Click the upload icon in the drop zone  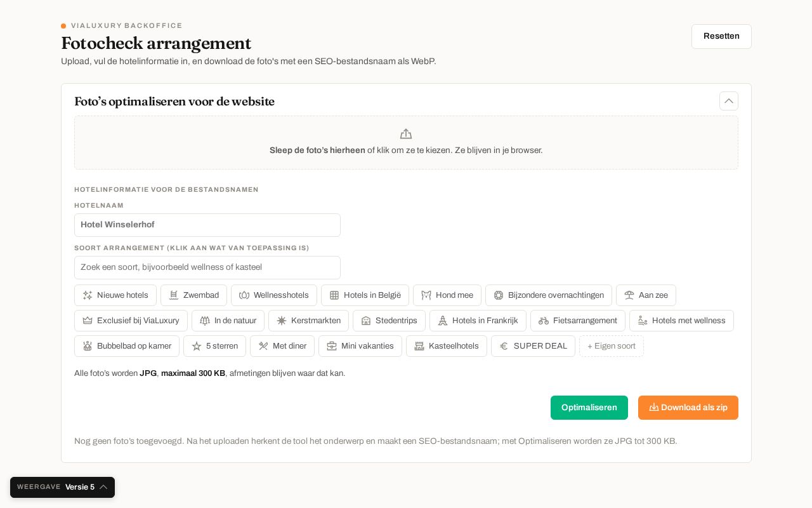(x=406, y=134)
